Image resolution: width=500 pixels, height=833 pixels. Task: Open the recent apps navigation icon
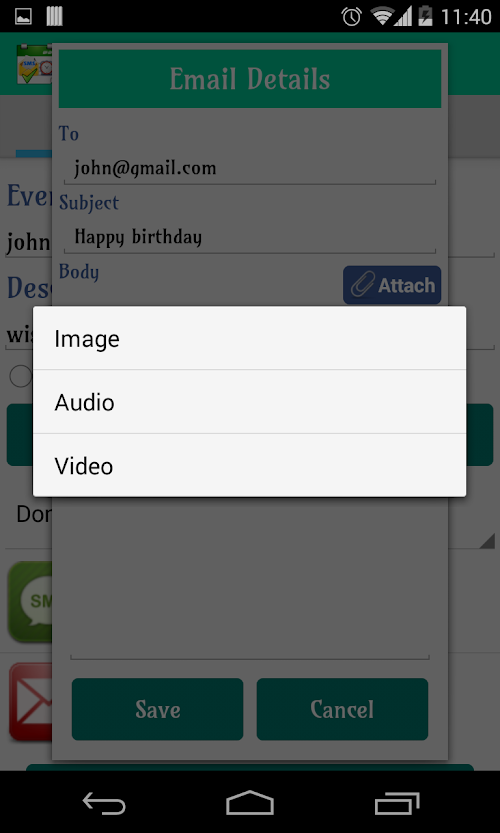click(397, 803)
